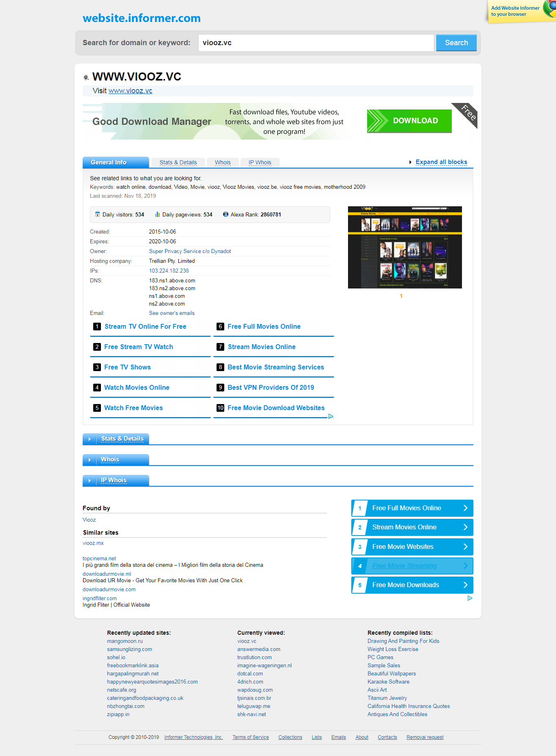556x756 pixels.
Task: Open the PC Games list link
Action: pos(381,657)
